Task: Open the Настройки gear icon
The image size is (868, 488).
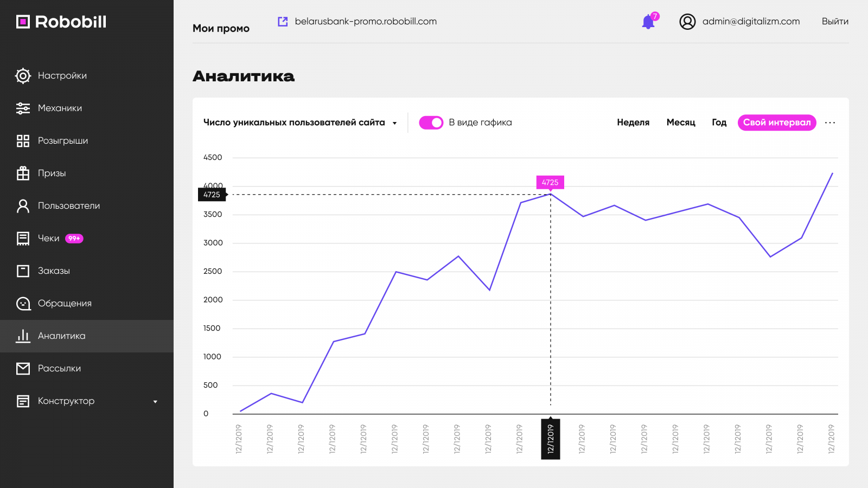Action: pyautogui.click(x=23, y=76)
